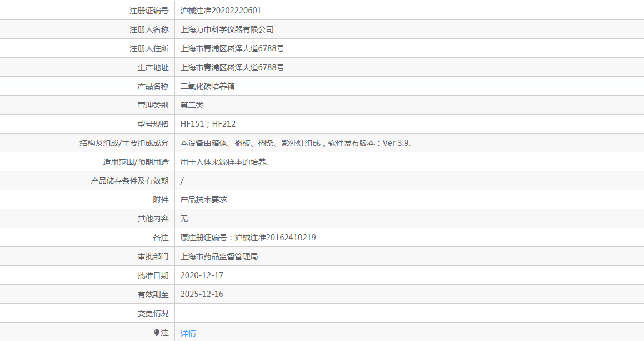This screenshot has height=341, width=644.
Task: Select registration number 沪械注准20202220601
Action: point(221,11)
